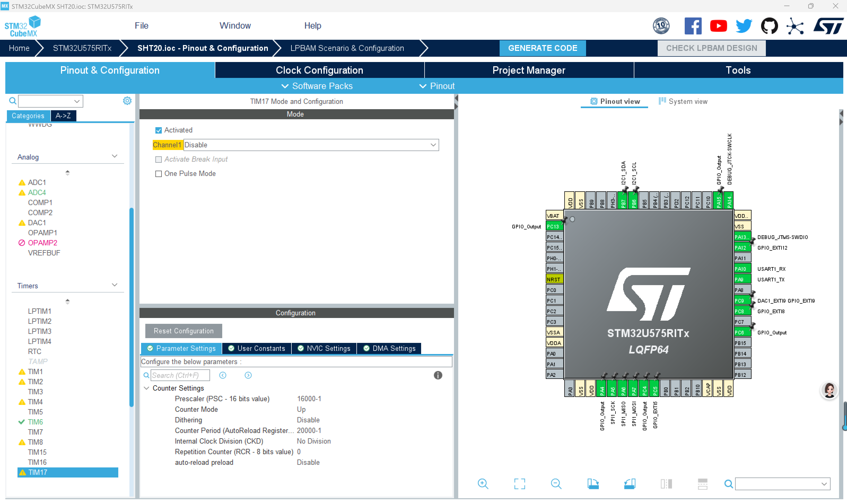Collapse the Counter Settings group
Viewport: 847px width, 504px height.
[146, 388]
